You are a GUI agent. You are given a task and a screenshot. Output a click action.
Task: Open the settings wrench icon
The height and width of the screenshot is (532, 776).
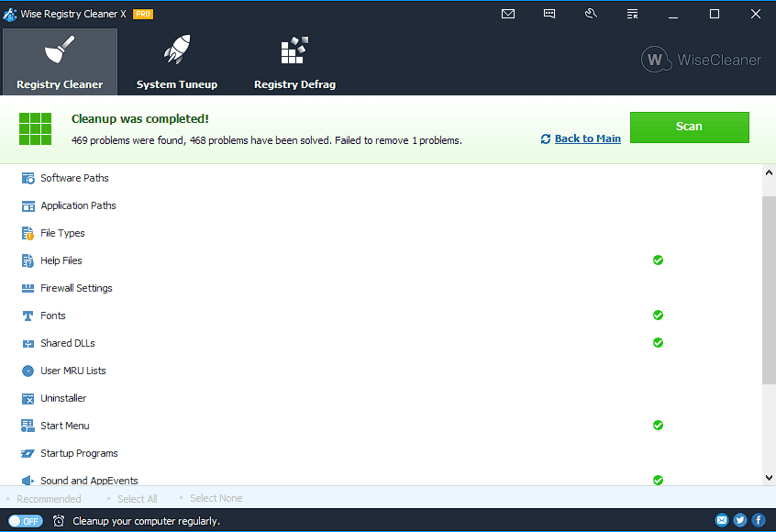pyautogui.click(x=591, y=14)
